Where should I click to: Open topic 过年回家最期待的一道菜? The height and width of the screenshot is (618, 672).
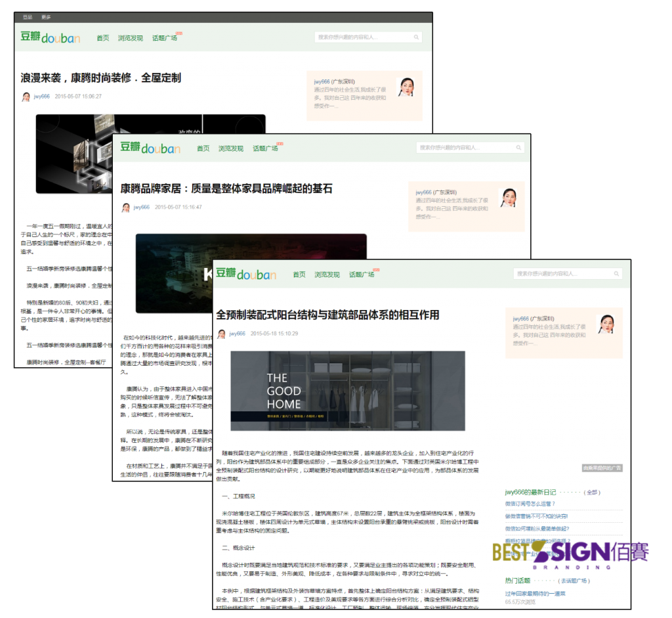tap(535, 594)
